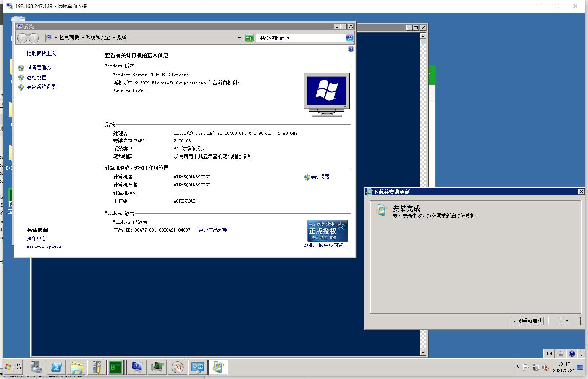Click the search magnifier button
The width and height of the screenshot is (588, 379).
tap(350, 38)
